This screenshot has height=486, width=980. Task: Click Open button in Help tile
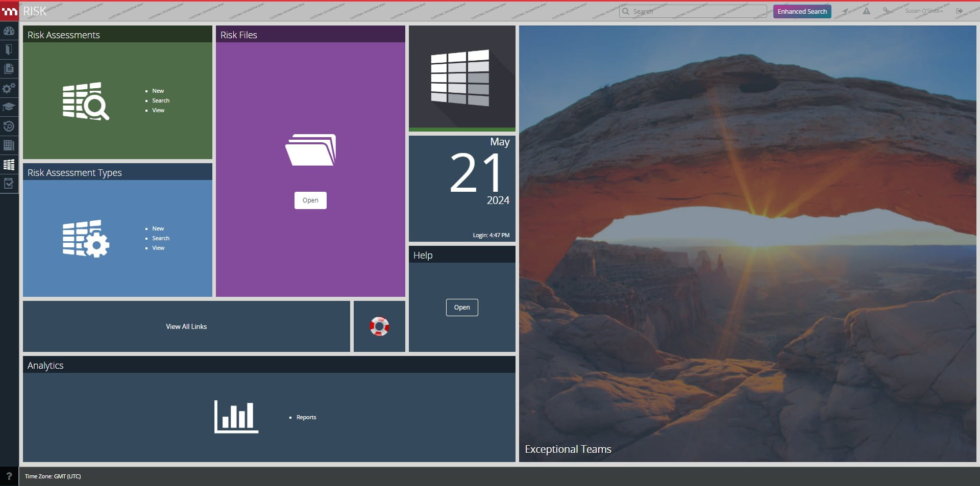[x=462, y=308]
